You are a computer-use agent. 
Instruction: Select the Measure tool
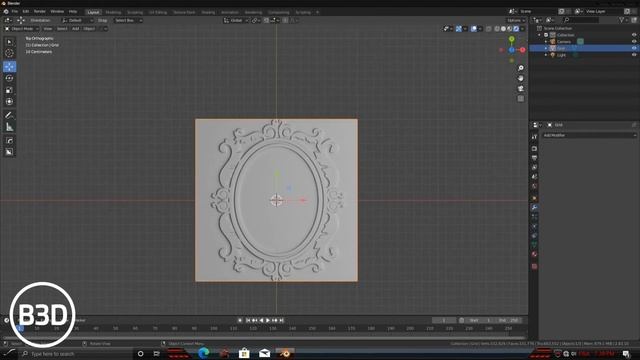point(9,127)
